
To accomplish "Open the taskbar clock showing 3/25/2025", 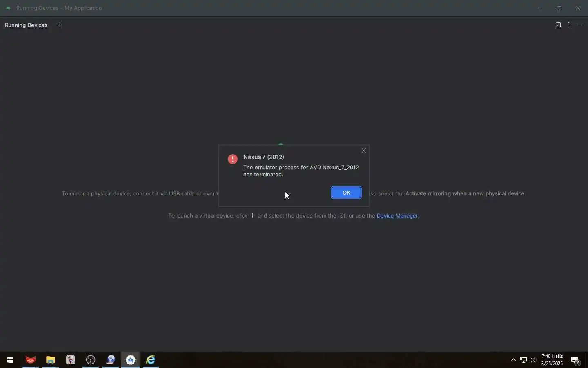I will pos(552,360).
